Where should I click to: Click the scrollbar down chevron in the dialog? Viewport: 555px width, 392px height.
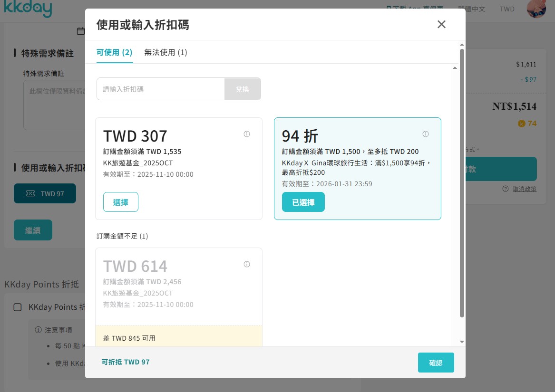tap(461, 341)
